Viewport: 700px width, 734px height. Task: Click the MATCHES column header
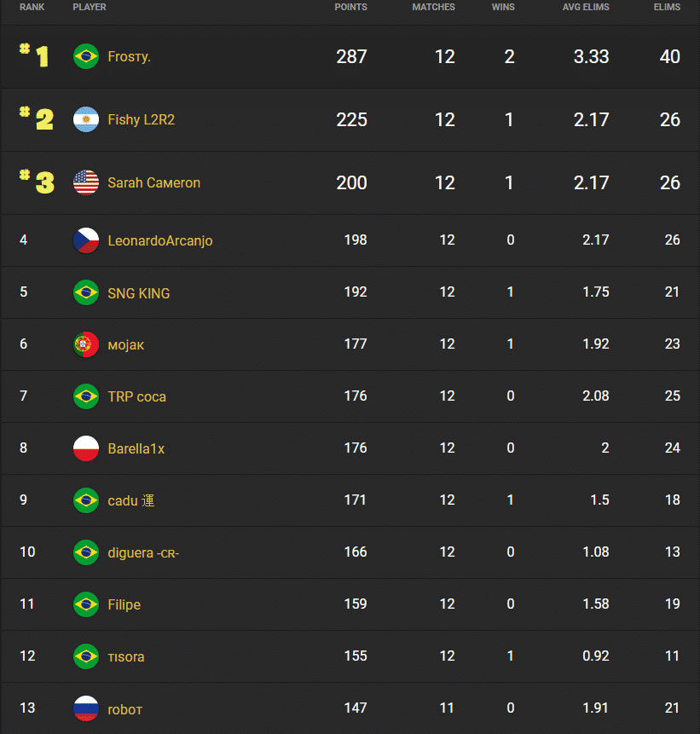(x=433, y=7)
